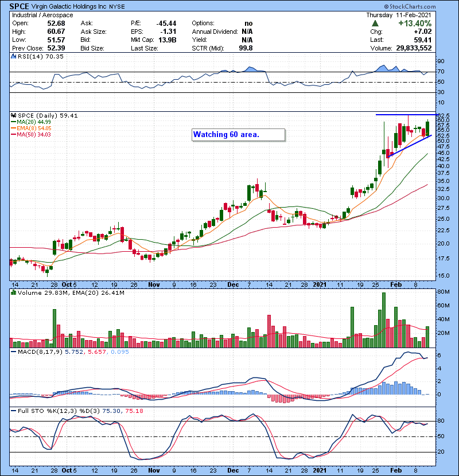Image resolution: width=459 pixels, height=476 pixels.
Task: Click the +13.40% percent change
Action: click(x=415, y=24)
